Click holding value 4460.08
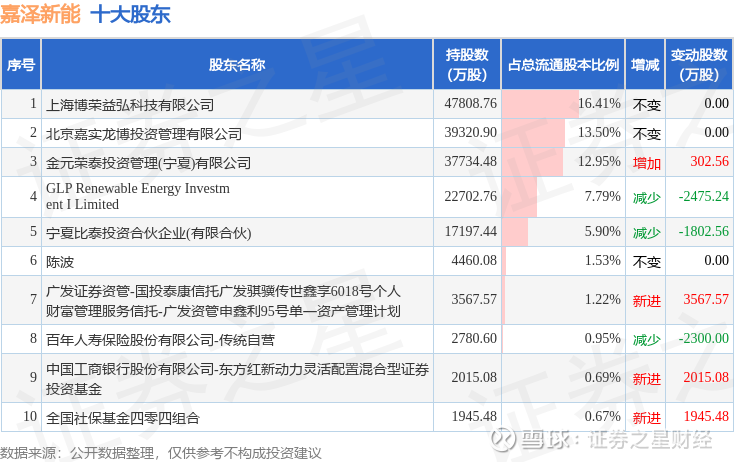The image size is (734, 462). 474,260
